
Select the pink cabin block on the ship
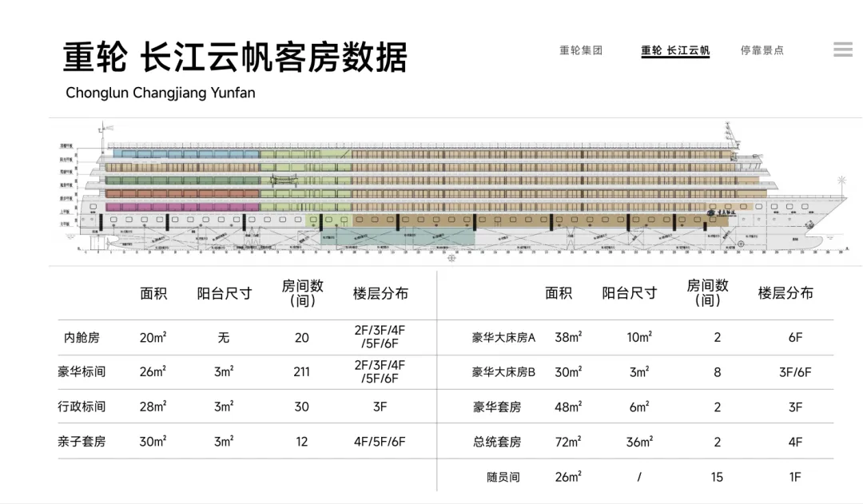coord(182,207)
